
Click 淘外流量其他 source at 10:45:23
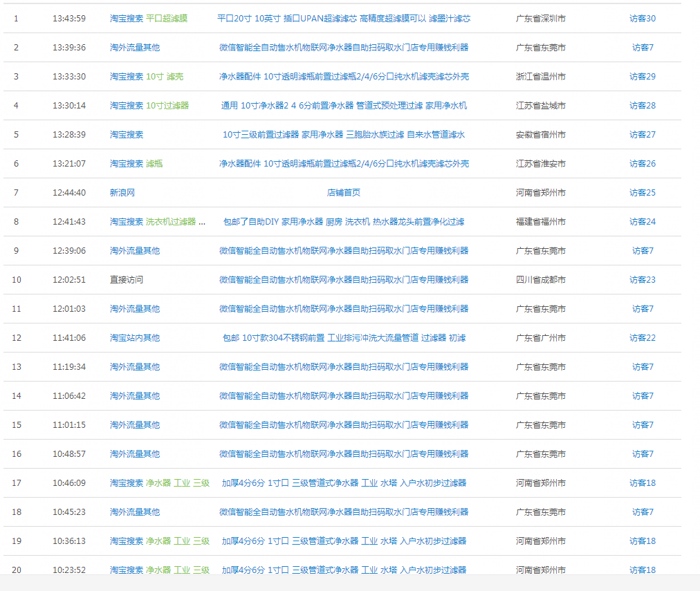(135, 511)
